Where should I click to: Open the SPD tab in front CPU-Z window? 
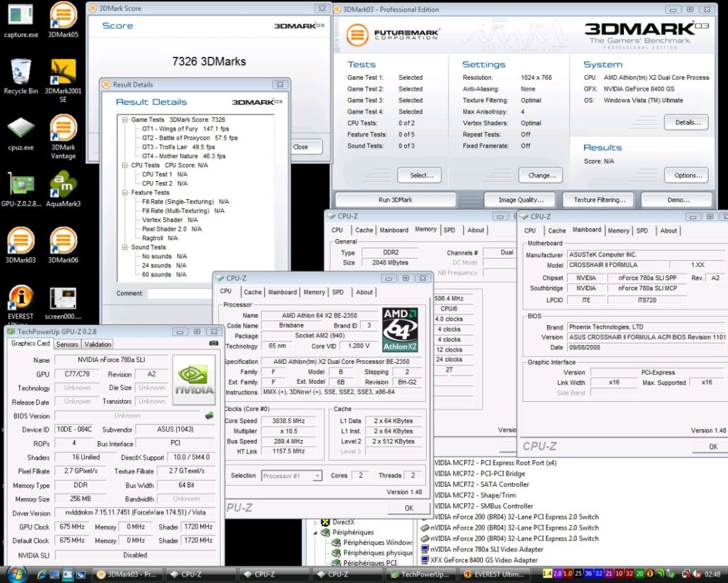[338, 292]
